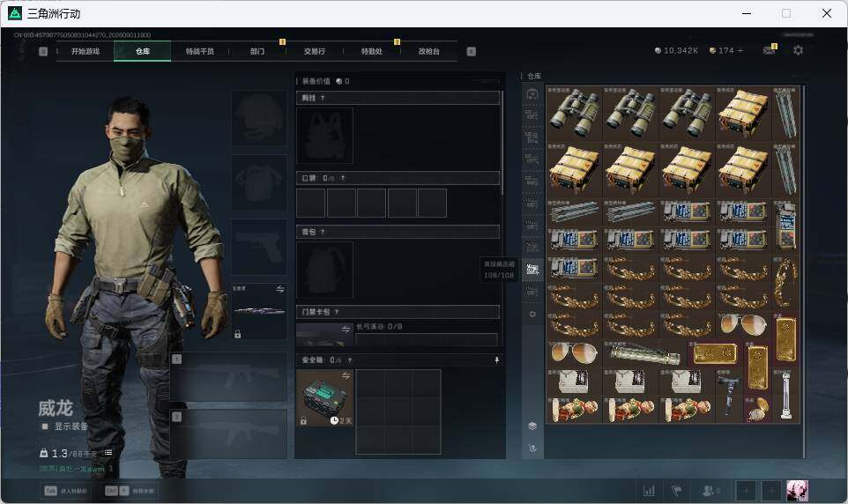
Task: Select the cylindrical flashlight item in warehouse
Action: click(644, 354)
